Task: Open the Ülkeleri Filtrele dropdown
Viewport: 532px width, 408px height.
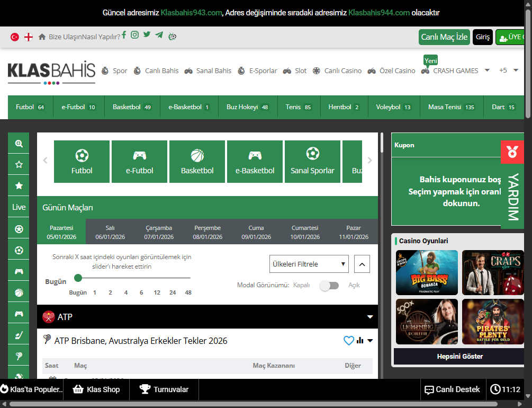Action: (x=309, y=264)
